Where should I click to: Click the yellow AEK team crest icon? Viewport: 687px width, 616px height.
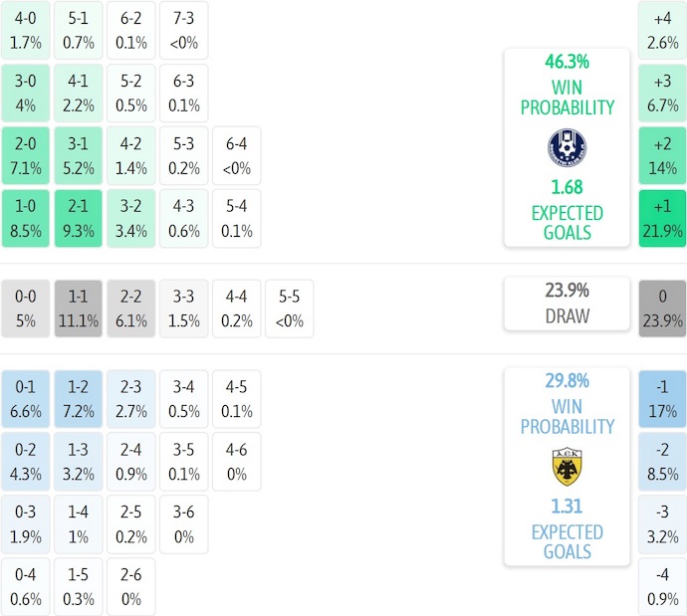coord(567,466)
